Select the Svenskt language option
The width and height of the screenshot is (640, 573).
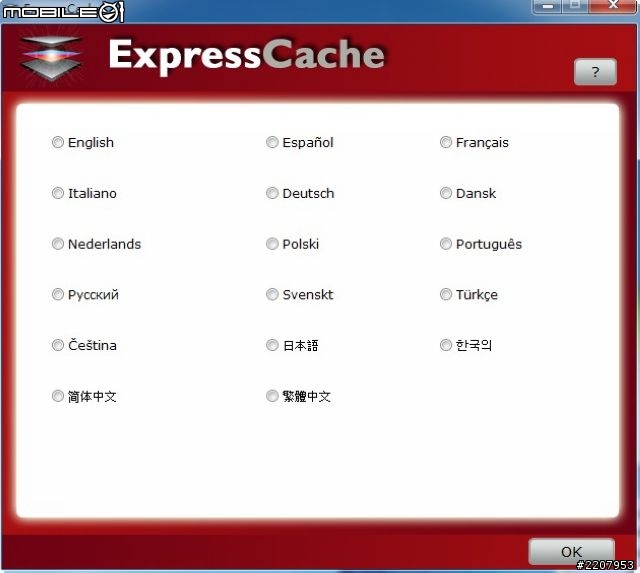click(272, 294)
